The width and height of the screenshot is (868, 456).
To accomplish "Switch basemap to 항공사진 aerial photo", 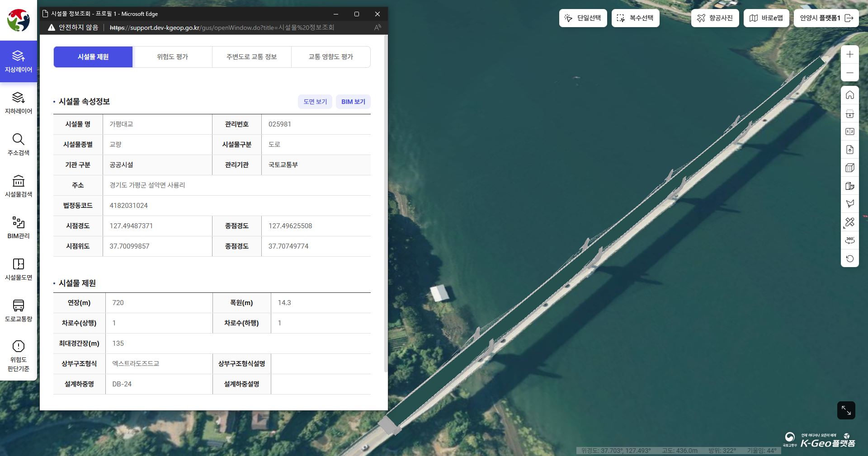I will pos(715,18).
